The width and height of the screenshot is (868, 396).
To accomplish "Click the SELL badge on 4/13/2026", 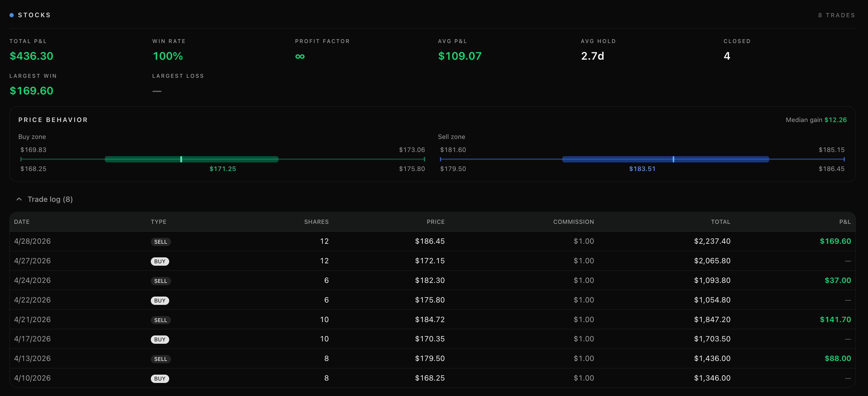I will [x=160, y=359].
